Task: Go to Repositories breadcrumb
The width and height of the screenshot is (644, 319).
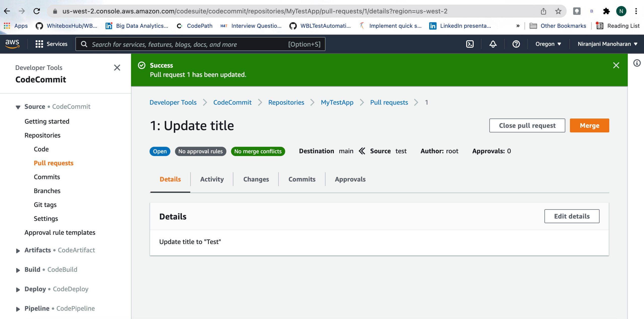Action: coord(286,102)
